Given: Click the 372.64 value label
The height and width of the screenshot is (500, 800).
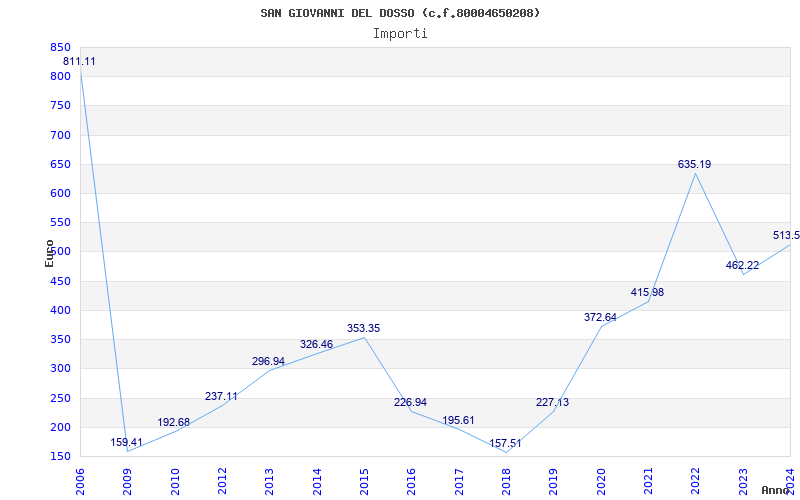Looking at the screenshot, I should pos(601,317).
